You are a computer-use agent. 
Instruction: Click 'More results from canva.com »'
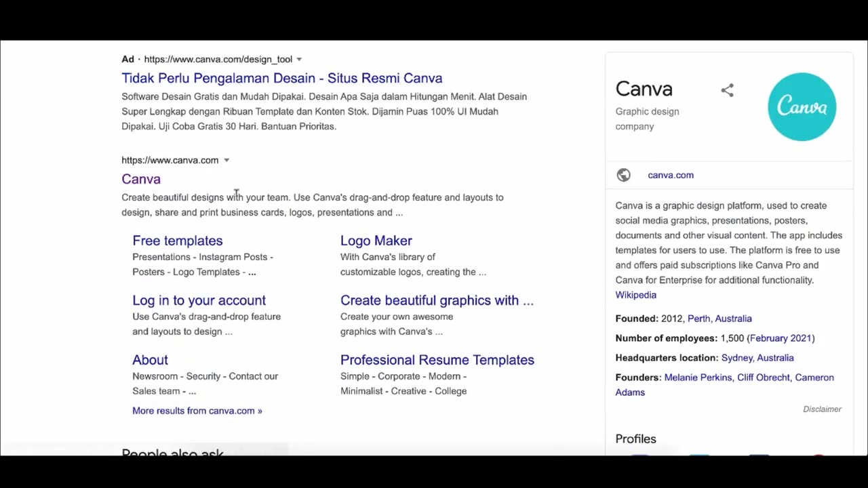pyautogui.click(x=197, y=411)
